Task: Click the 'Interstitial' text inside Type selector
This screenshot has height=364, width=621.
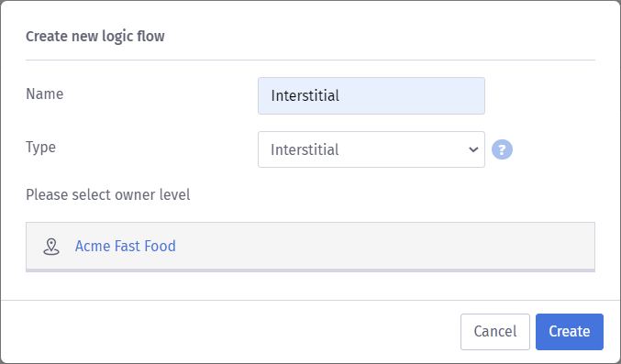Action: (x=305, y=149)
